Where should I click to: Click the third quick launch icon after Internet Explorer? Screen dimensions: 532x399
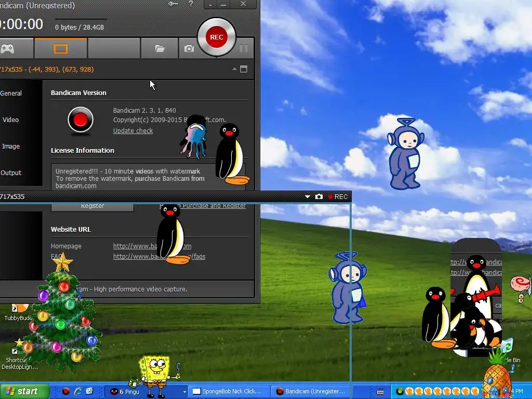tap(89, 391)
